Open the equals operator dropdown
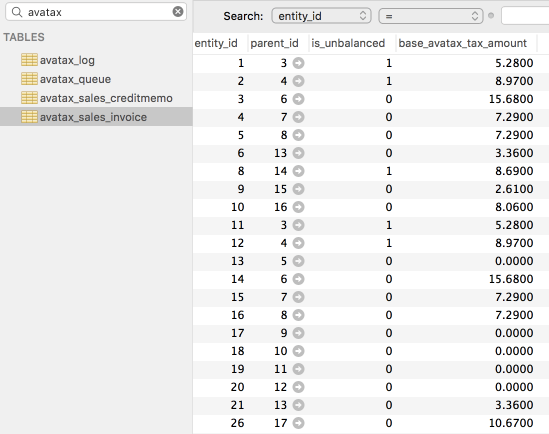 pyautogui.click(x=431, y=16)
